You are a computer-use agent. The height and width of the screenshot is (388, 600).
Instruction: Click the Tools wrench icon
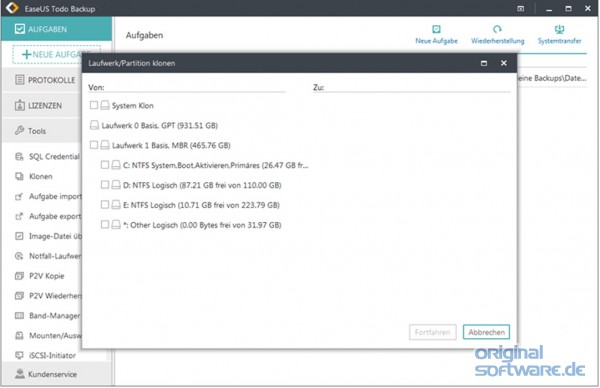click(x=20, y=130)
